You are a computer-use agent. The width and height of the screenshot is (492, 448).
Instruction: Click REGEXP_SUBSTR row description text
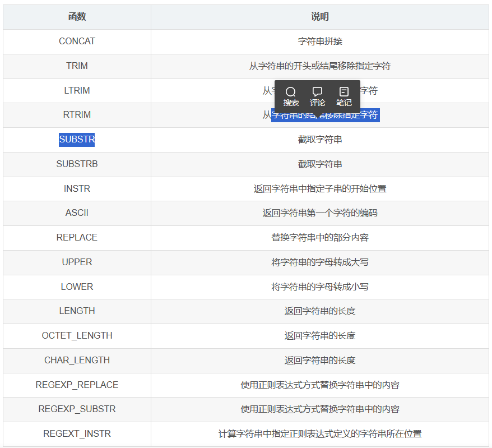(320, 409)
